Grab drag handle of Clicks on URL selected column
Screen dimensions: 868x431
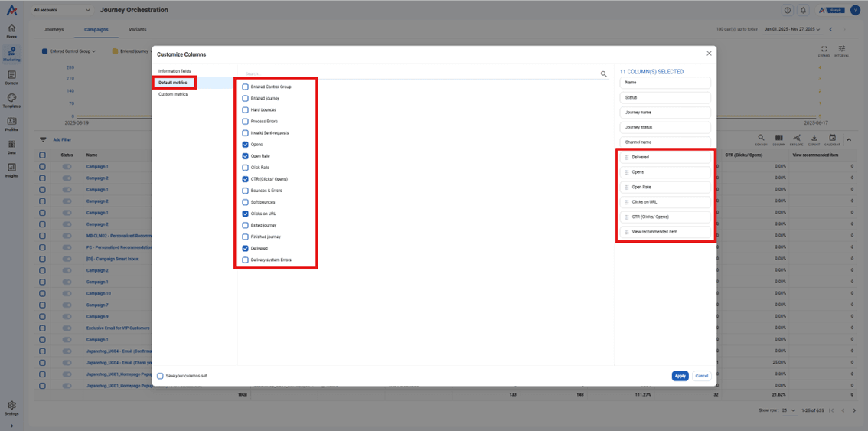[x=627, y=202]
